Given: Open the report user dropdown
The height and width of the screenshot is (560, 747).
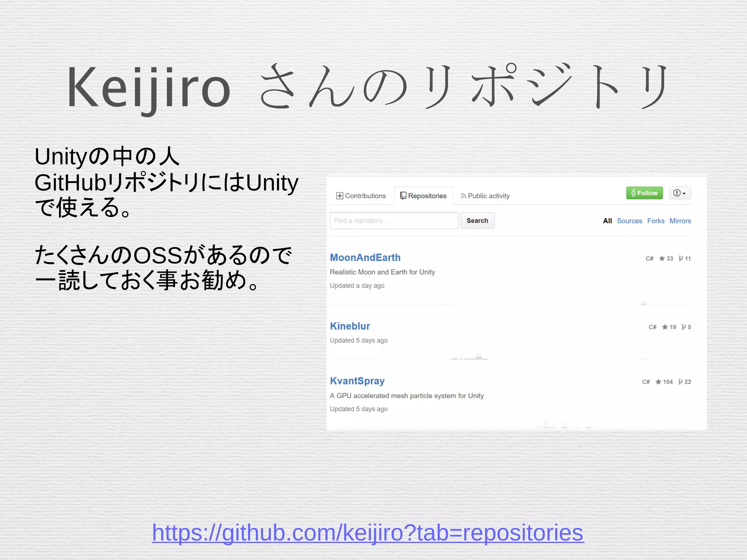Looking at the screenshot, I should coord(680,193).
